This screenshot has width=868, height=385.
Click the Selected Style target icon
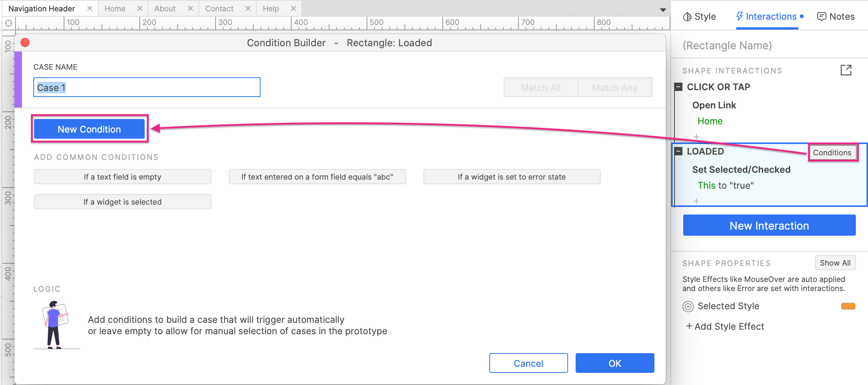click(688, 306)
